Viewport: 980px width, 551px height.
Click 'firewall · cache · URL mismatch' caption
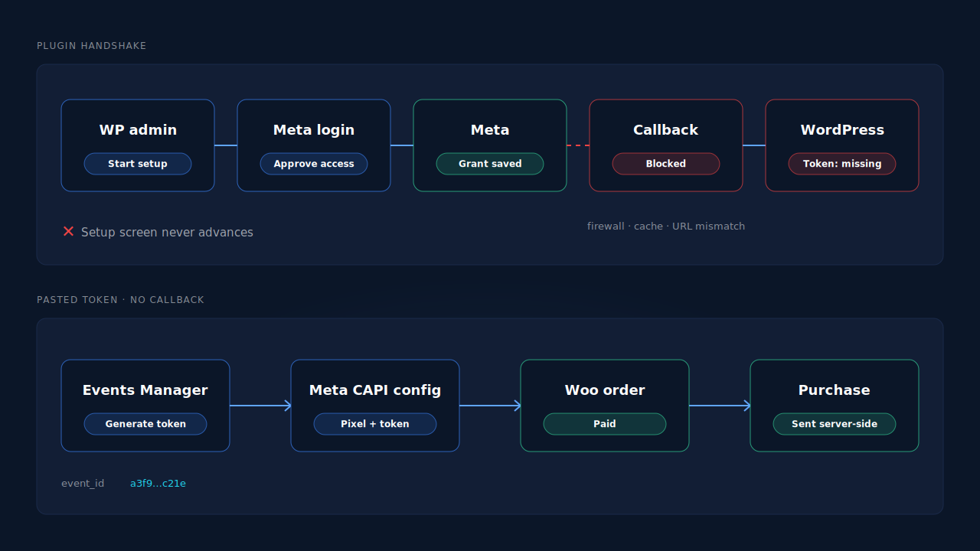click(666, 226)
